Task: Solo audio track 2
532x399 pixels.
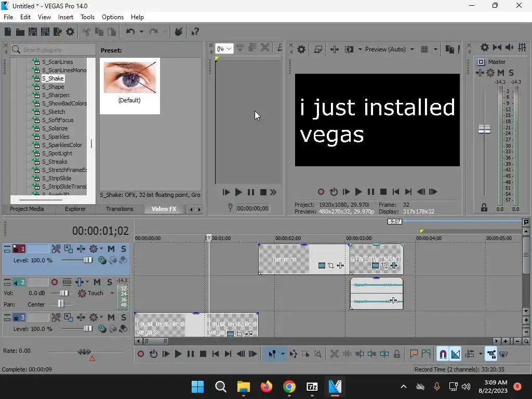Action: tap(110, 282)
